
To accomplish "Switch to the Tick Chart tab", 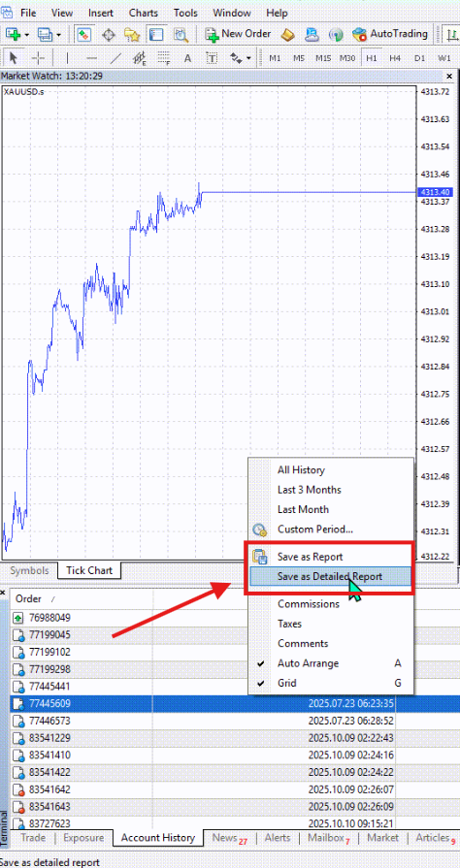I will pyautogui.click(x=88, y=570).
